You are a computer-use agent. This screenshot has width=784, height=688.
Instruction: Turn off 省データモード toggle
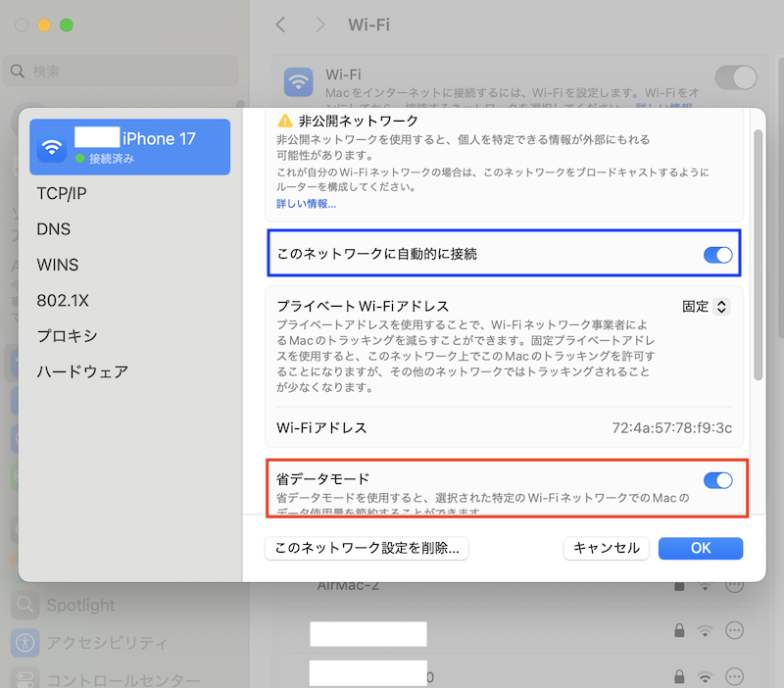717,480
